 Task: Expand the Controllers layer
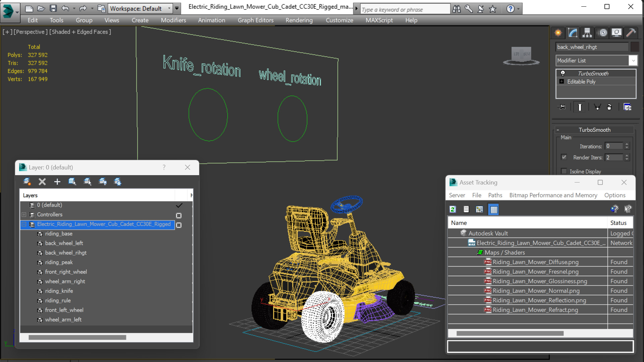[24, 215]
